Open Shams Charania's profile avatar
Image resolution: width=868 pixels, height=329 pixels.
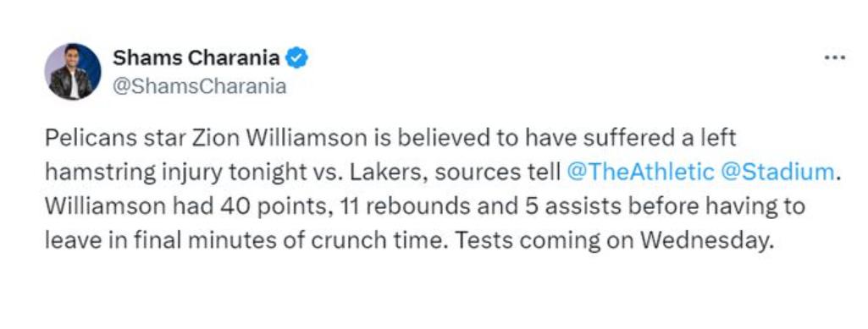click(73, 71)
